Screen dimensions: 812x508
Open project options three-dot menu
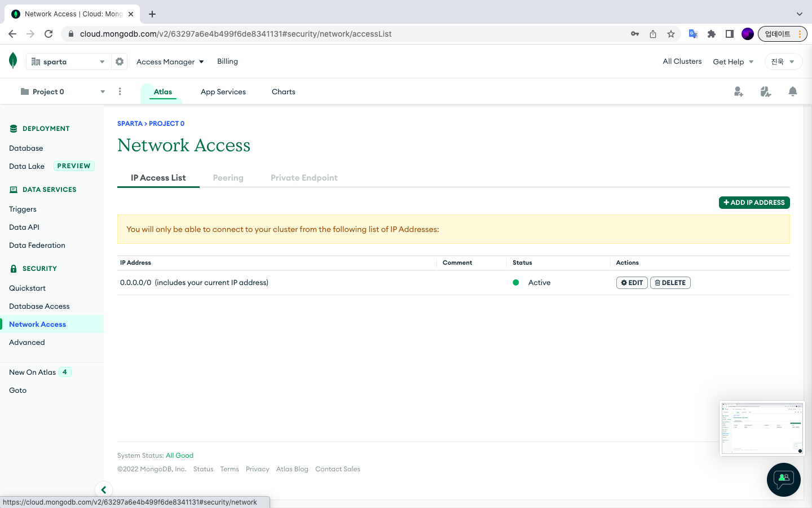tap(120, 91)
